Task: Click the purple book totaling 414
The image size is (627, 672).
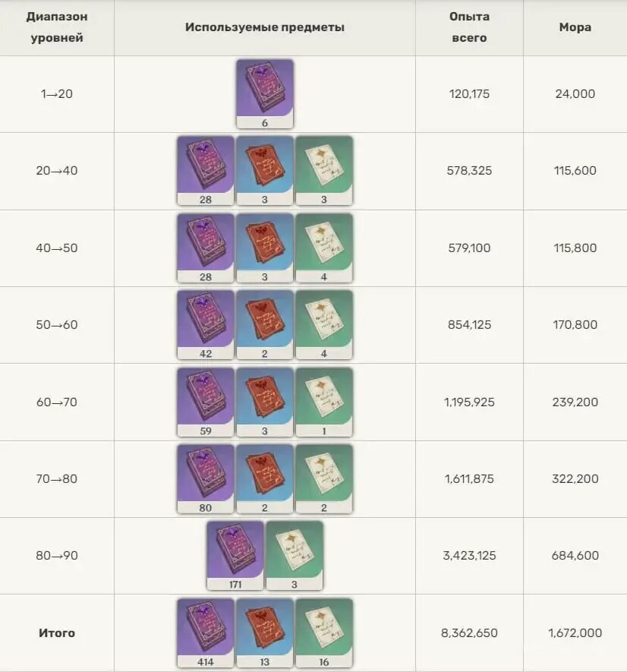Action: [206, 633]
